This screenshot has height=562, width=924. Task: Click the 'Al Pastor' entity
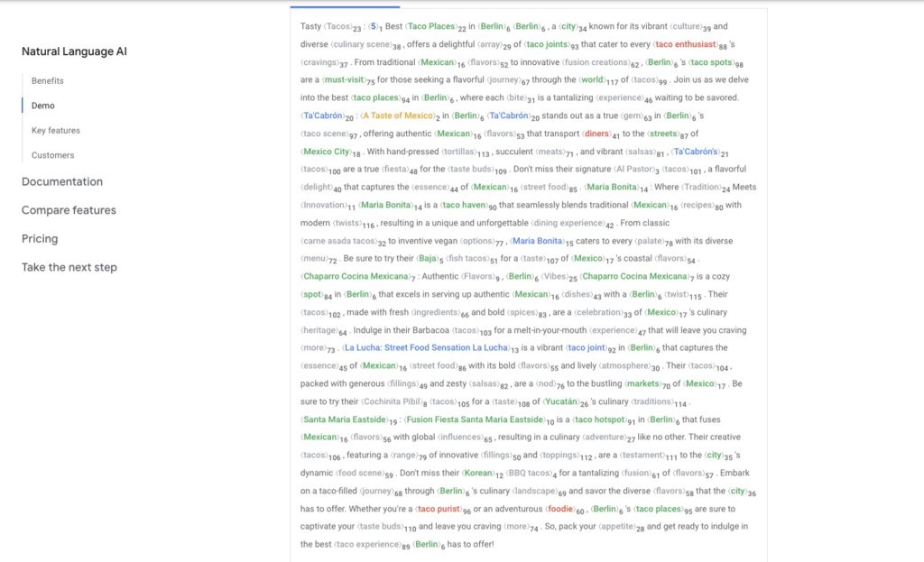coord(633,169)
